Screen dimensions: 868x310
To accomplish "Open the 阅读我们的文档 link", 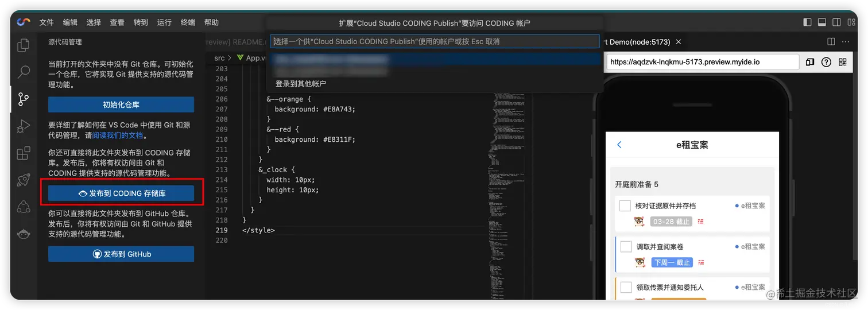I will 118,135.
